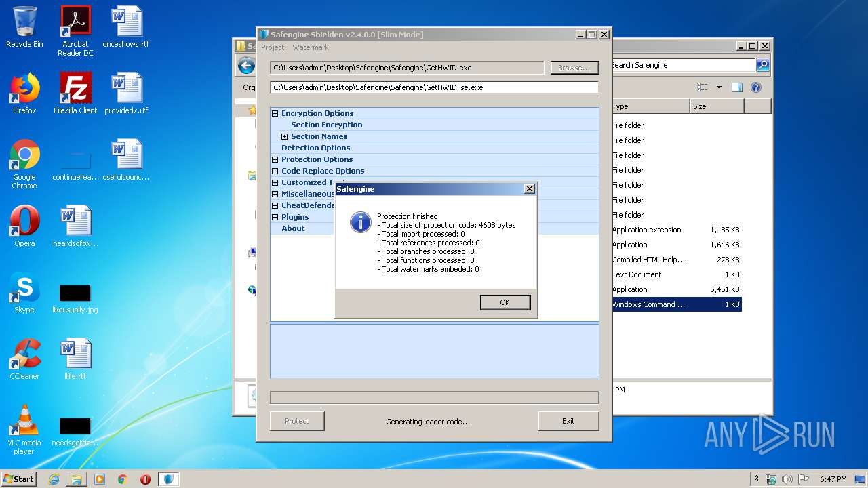Expand the Section Names node

point(285,136)
